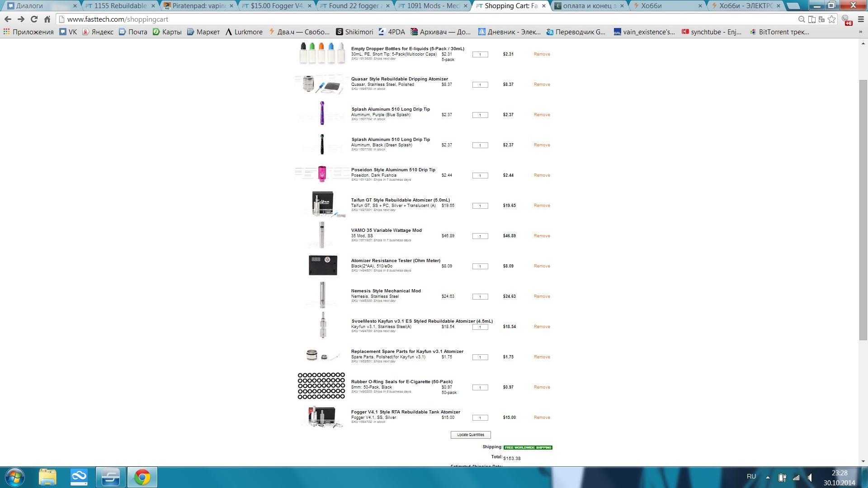
Task: Switch input language via RU indicator
Action: pos(751,477)
